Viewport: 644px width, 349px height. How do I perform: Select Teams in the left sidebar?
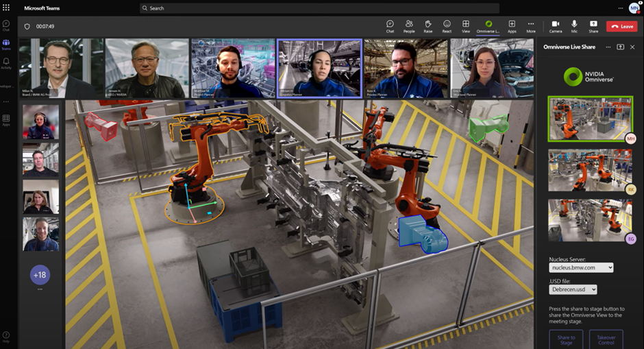click(6, 45)
